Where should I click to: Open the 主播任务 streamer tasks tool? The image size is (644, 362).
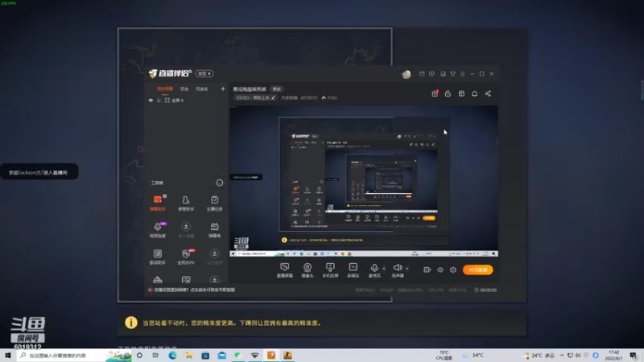click(214, 204)
